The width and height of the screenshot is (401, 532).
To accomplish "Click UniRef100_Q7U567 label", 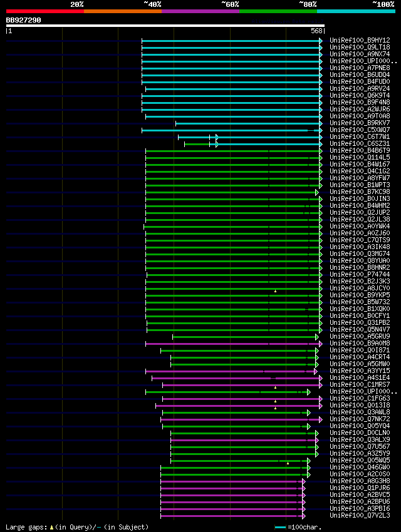I will coord(360,446).
